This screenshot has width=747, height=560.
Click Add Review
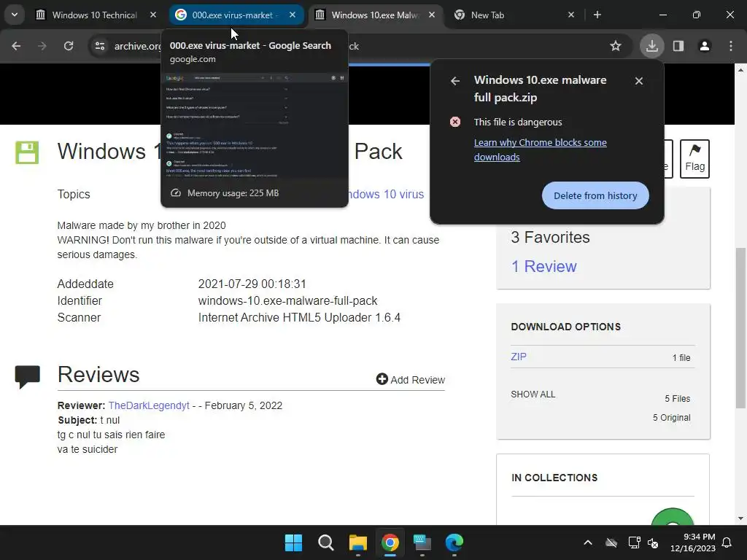[x=411, y=379]
